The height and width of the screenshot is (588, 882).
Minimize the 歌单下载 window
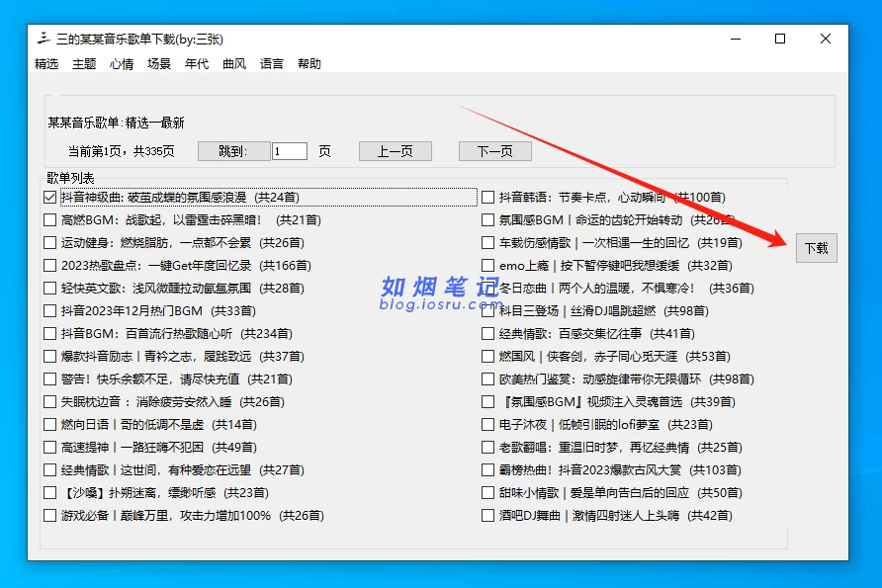[x=736, y=39]
